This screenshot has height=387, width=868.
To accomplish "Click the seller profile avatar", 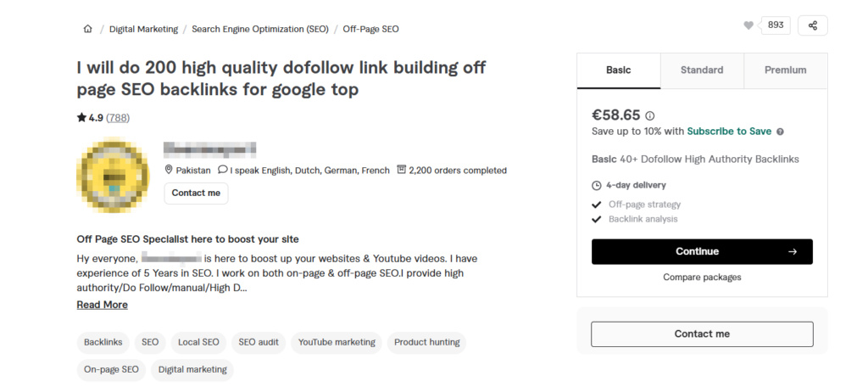I will tap(114, 175).
